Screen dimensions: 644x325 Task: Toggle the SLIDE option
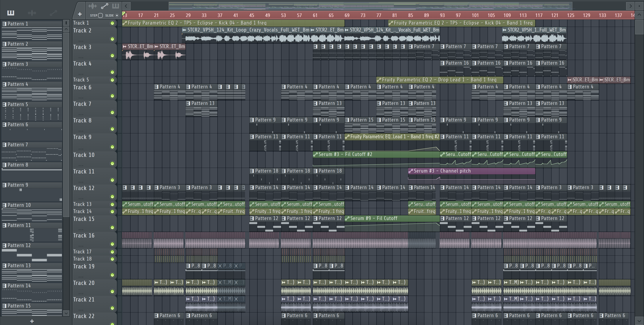117,15
